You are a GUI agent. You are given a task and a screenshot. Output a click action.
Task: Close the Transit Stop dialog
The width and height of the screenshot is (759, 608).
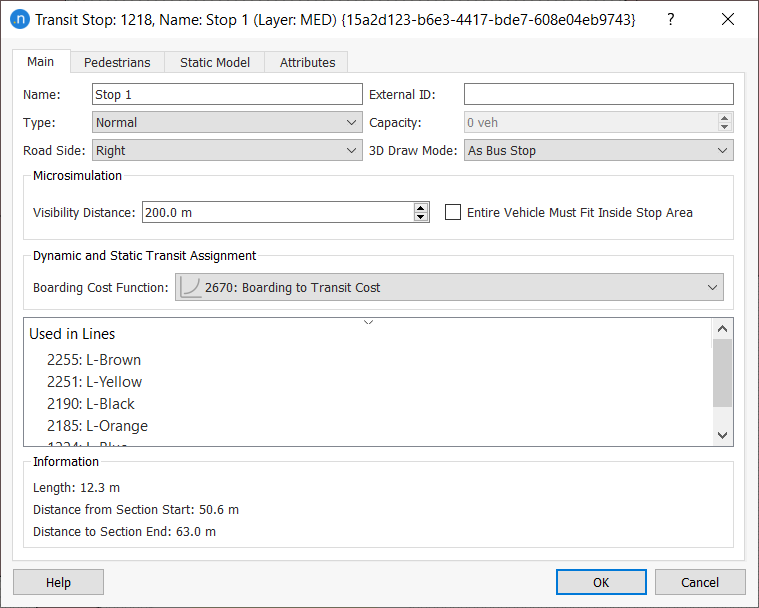[x=728, y=19]
